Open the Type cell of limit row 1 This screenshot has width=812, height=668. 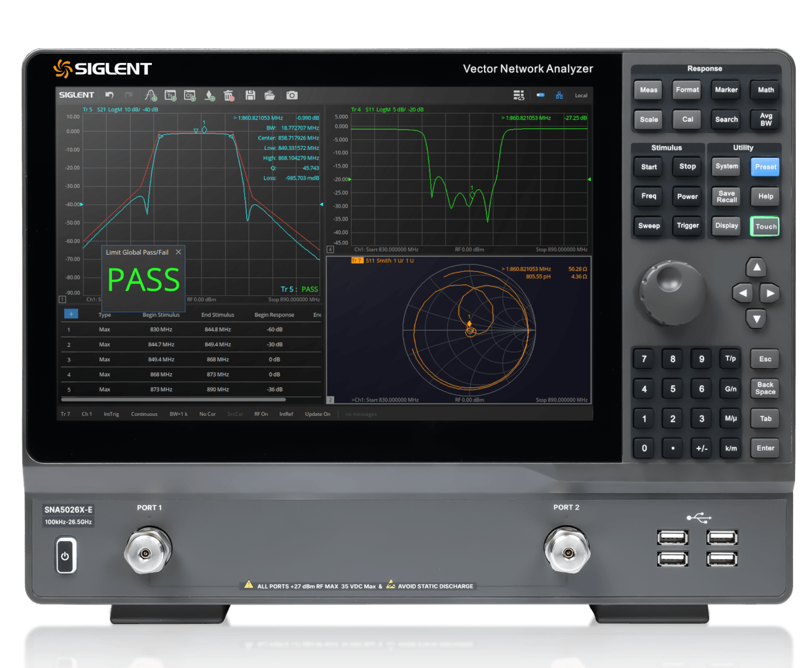click(105, 329)
